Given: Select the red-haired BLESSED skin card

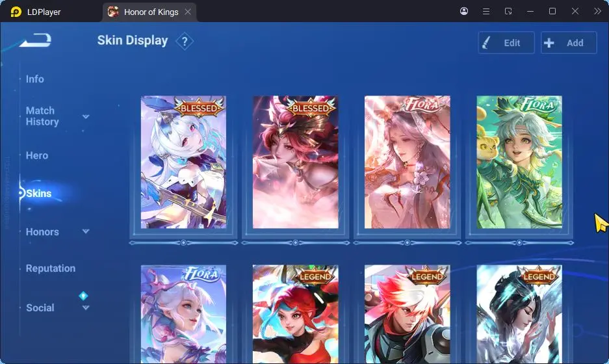Looking at the screenshot, I should click(296, 162).
